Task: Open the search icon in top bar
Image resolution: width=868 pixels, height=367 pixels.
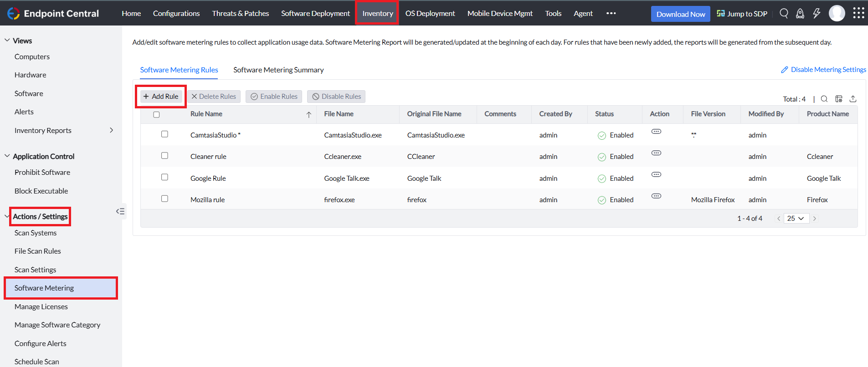Action: [x=784, y=13]
